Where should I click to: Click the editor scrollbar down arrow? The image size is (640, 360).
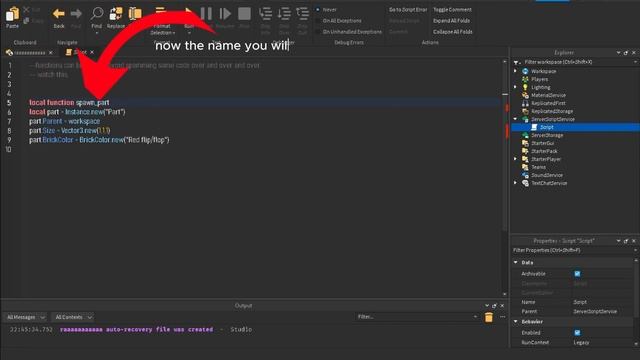[x=505, y=294]
